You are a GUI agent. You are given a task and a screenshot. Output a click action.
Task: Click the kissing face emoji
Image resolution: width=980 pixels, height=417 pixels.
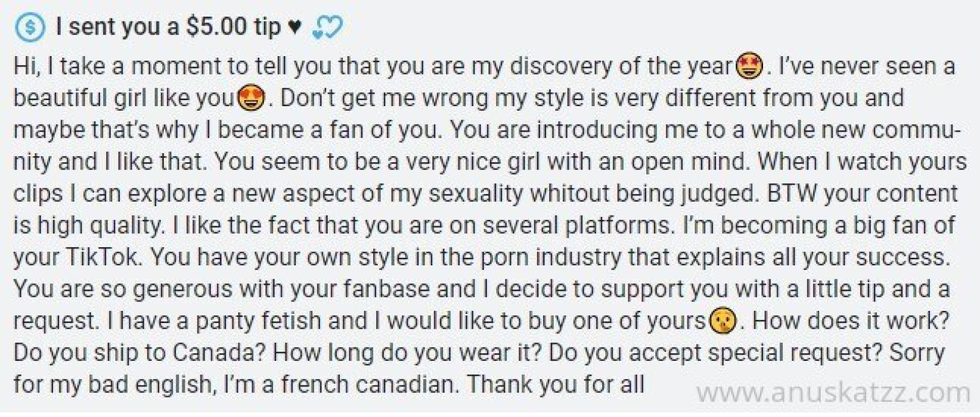point(723,322)
